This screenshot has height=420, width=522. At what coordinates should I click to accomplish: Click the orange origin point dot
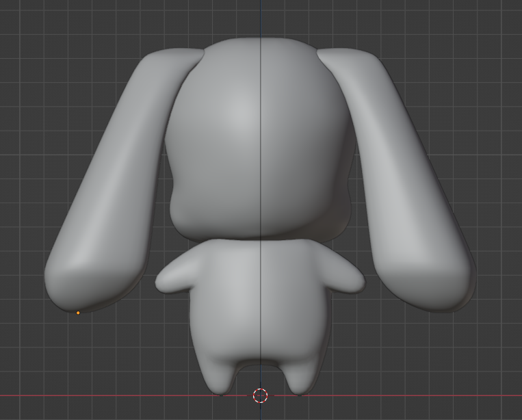(x=78, y=313)
